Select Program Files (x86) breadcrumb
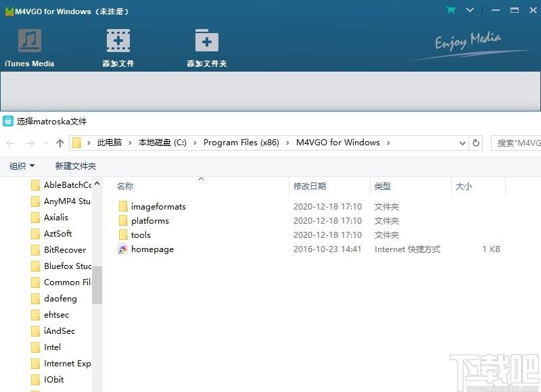Screen dimensions: 541x392 (241, 143)
